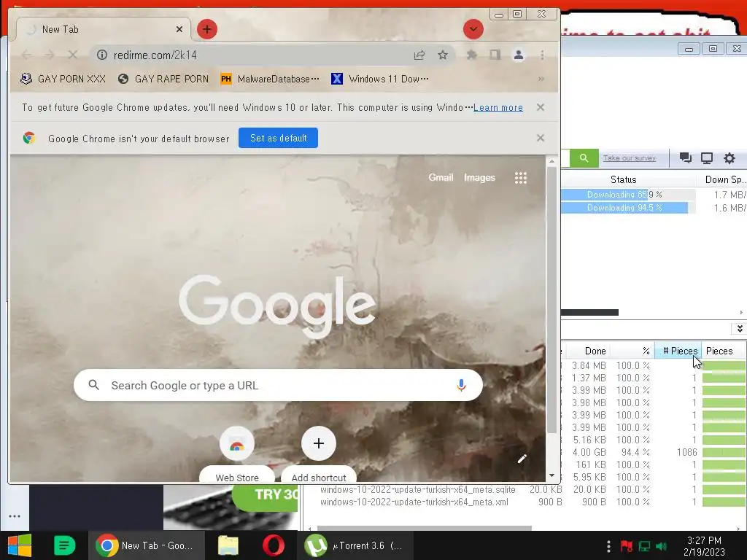This screenshot has width=747, height=560.
Task: Open the clock showing 3:27 PM
Action: click(704, 546)
